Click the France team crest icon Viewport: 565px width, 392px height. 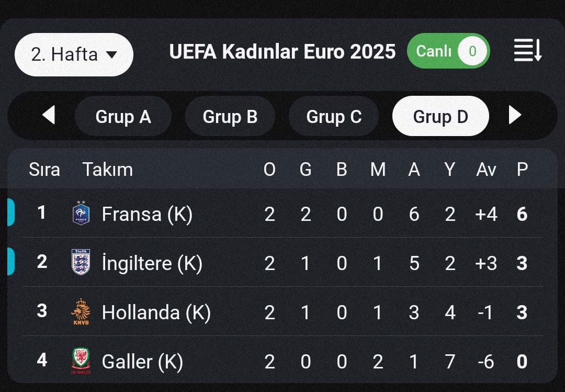(x=81, y=213)
